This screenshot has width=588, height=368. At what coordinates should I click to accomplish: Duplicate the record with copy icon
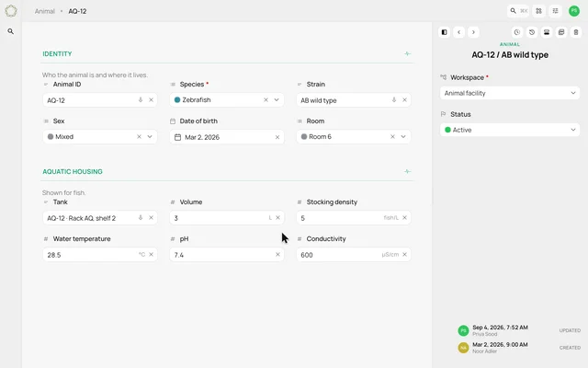(x=561, y=32)
